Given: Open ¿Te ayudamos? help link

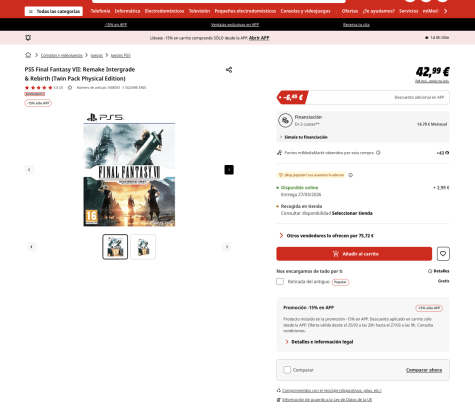Looking at the screenshot, I should pyautogui.click(x=379, y=11).
